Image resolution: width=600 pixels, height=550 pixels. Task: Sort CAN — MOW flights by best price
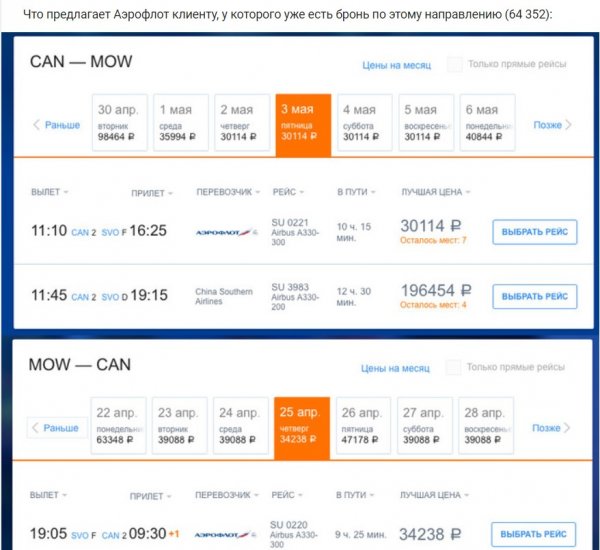point(435,192)
